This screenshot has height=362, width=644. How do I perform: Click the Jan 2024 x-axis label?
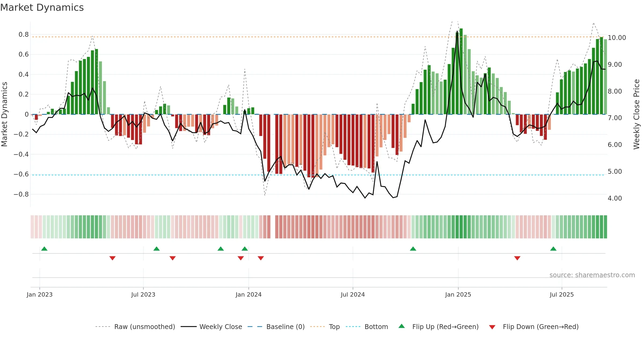point(248,294)
